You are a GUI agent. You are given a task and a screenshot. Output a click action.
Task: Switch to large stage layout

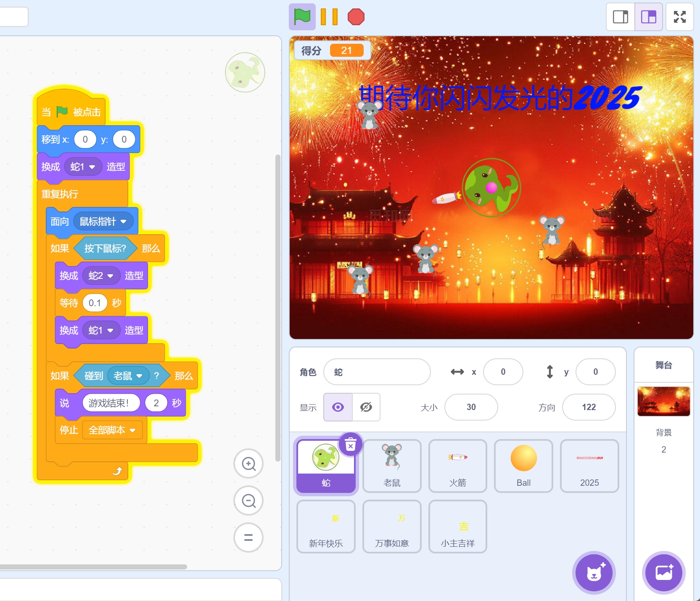click(648, 17)
